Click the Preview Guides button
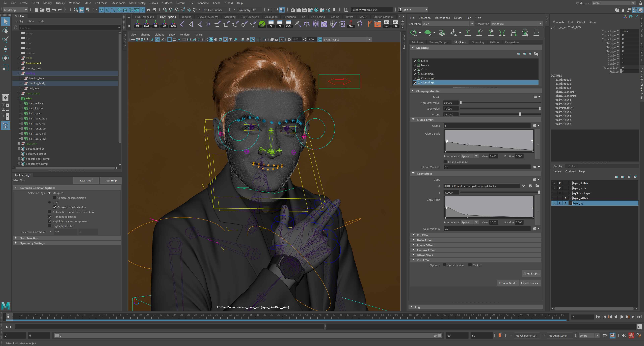 (x=508, y=283)
